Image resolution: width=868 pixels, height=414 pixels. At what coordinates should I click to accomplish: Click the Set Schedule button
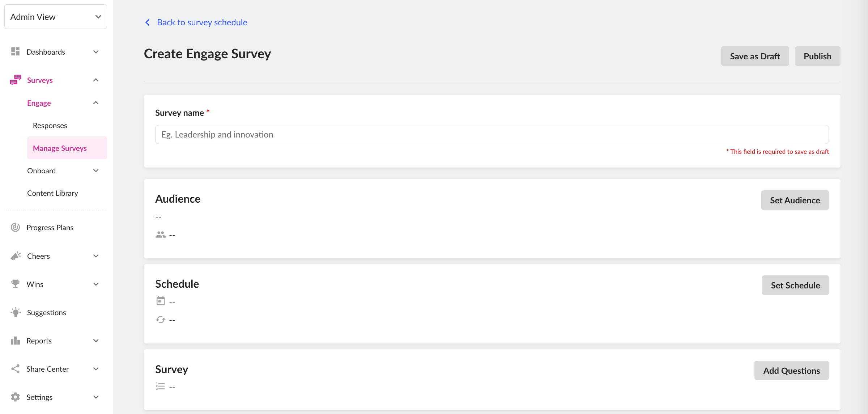pos(795,285)
